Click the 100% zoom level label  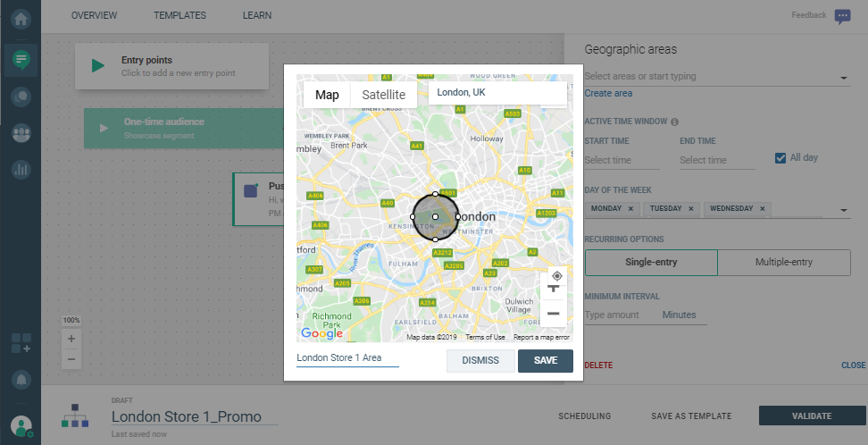[71, 320]
